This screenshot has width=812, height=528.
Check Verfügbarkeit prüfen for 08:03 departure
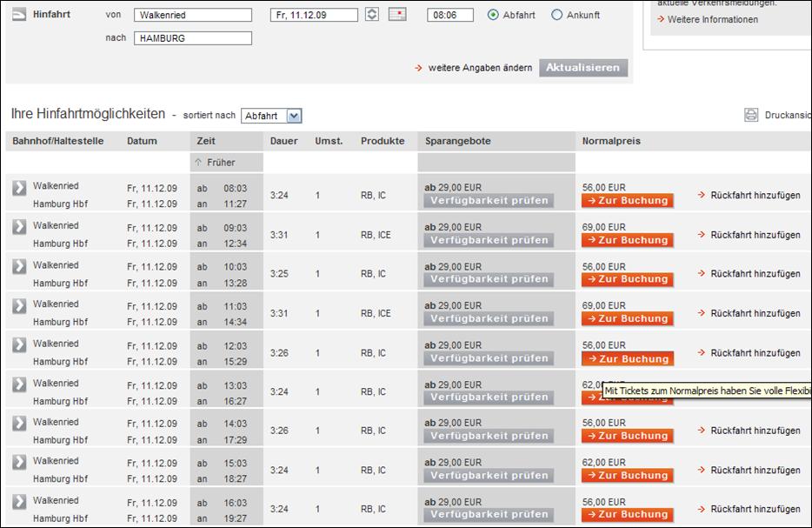pos(487,201)
